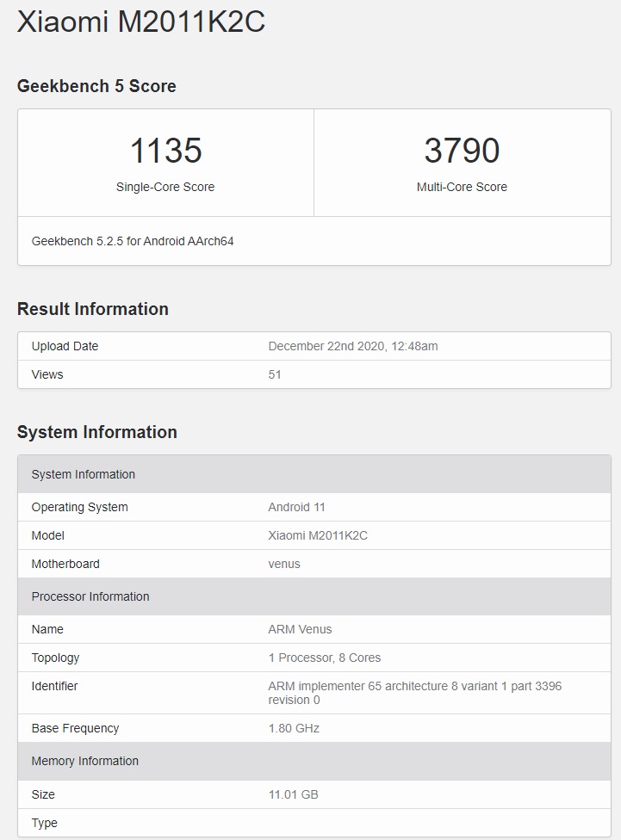Image resolution: width=621 pixels, height=840 pixels.
Task: Click the Topology value 1 Processor, 8 Cores
Action: [324, 658]
